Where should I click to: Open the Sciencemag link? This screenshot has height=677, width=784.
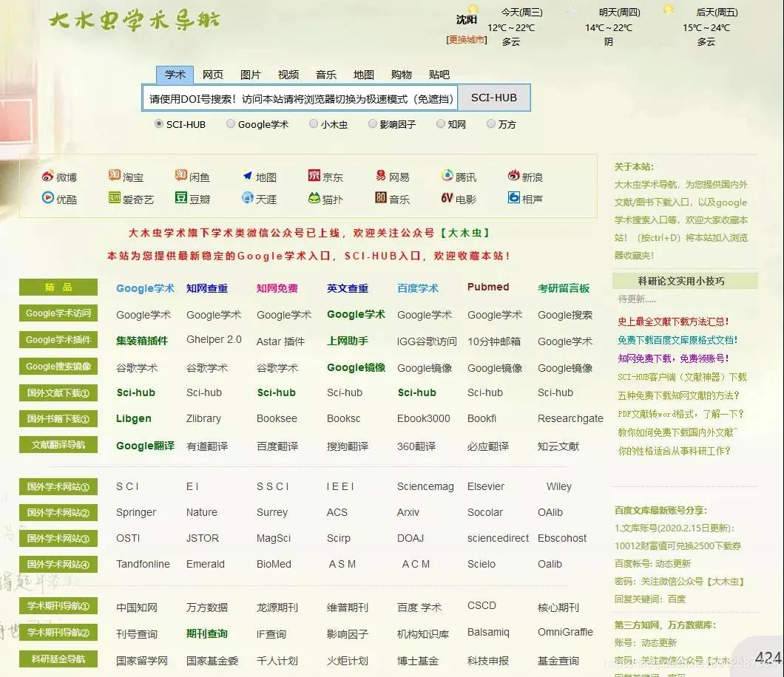point(425,486)
